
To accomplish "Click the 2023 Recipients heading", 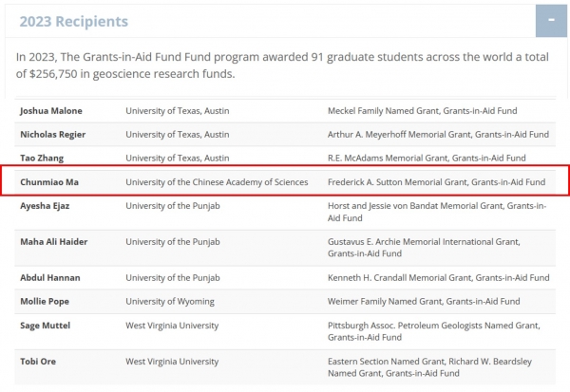I will pos(74,22).
